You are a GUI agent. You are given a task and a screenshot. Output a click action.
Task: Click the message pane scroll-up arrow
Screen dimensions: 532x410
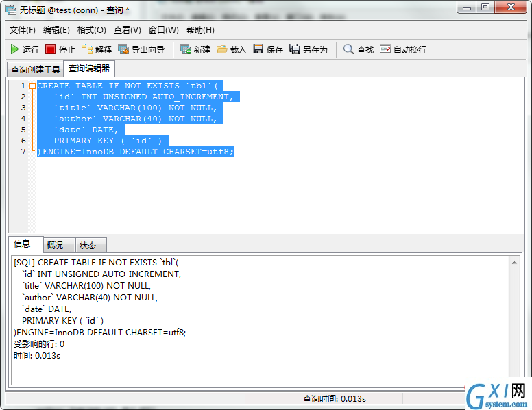coord(514,263)
